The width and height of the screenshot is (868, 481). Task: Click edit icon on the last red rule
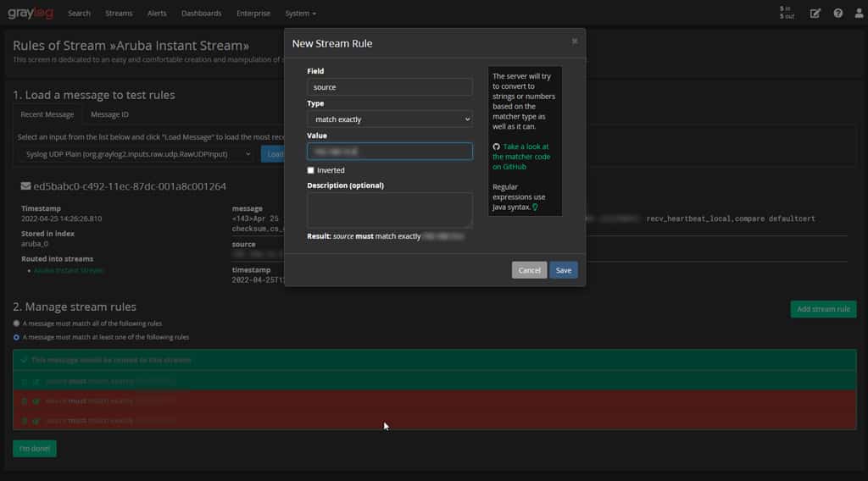pyautogui.click(x=36, y=421)
